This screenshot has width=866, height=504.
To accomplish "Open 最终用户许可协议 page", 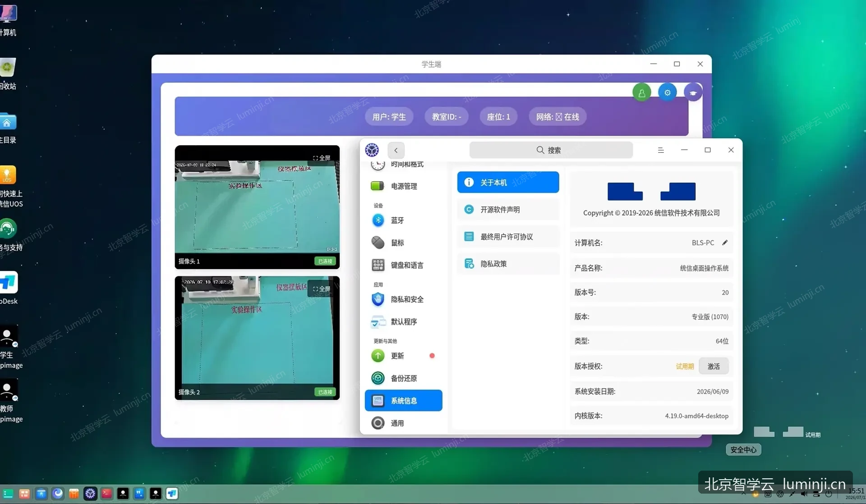I will [508, 237].
